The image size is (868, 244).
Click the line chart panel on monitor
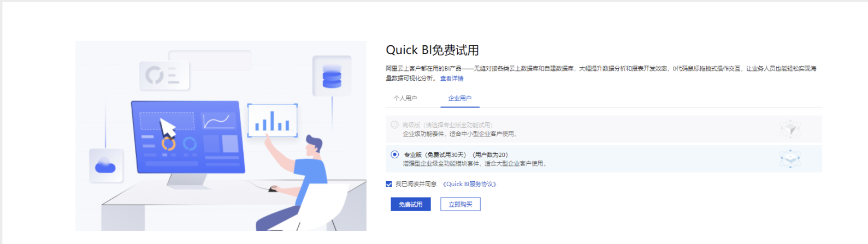[x=220, y=121]
